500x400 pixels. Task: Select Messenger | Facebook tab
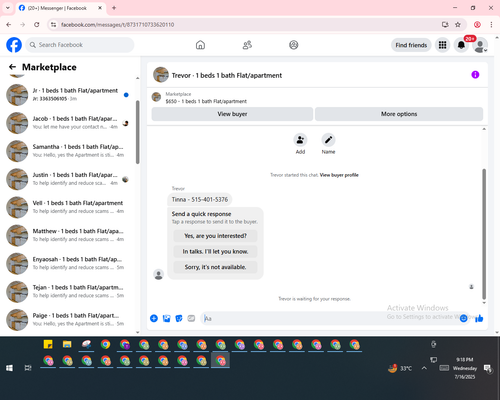[x=60, y=8]
